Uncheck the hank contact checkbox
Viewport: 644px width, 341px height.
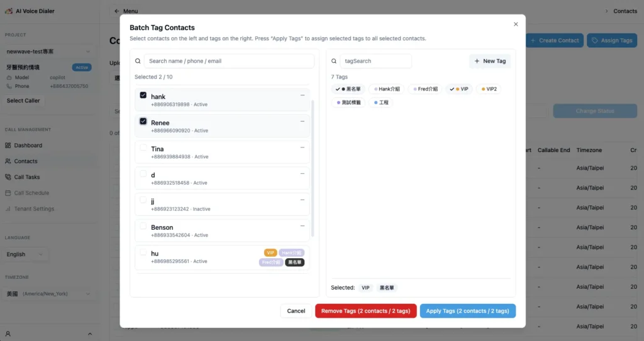coord(143,95)
